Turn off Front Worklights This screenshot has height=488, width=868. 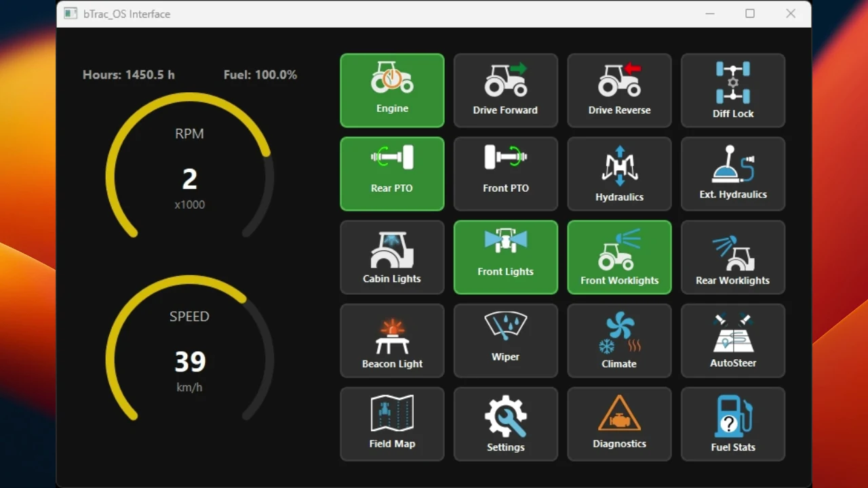[619, 257]
